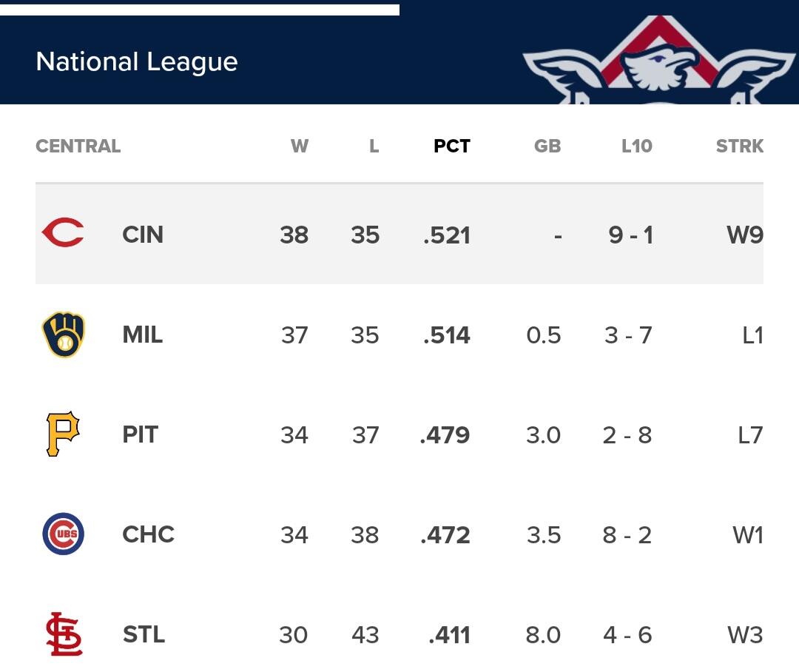Sort by L10 column header
The image size is (799, 672).
636,147
